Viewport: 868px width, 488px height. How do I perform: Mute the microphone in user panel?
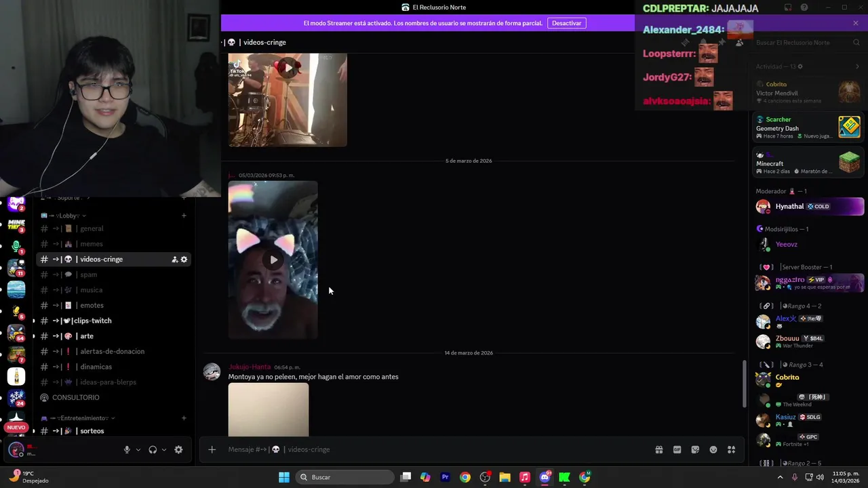(127, 449)
